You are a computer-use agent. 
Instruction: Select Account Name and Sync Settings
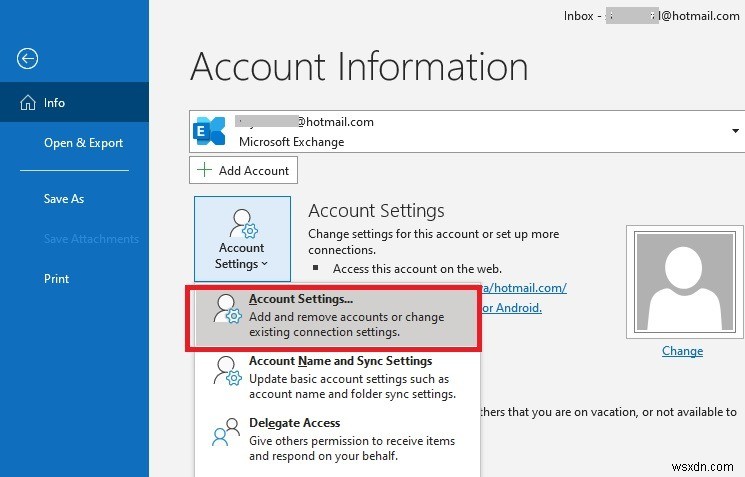click(x=336, y=378)
